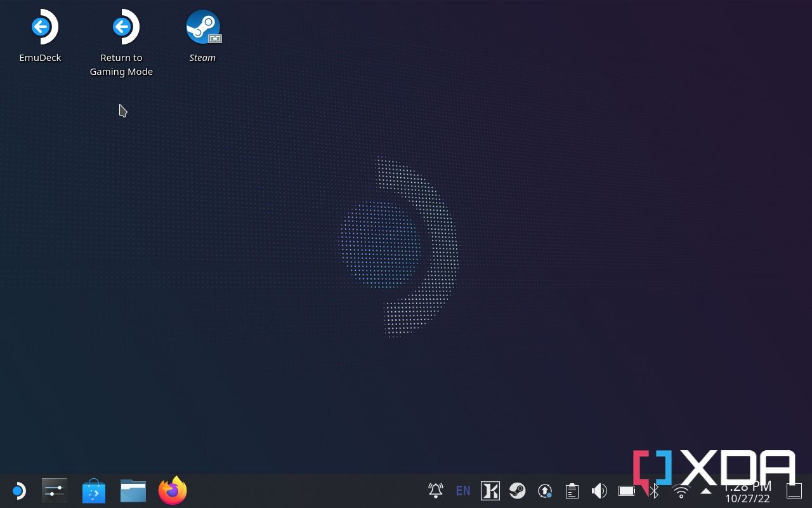Open the Steam Deck application launcher menu

18,491
